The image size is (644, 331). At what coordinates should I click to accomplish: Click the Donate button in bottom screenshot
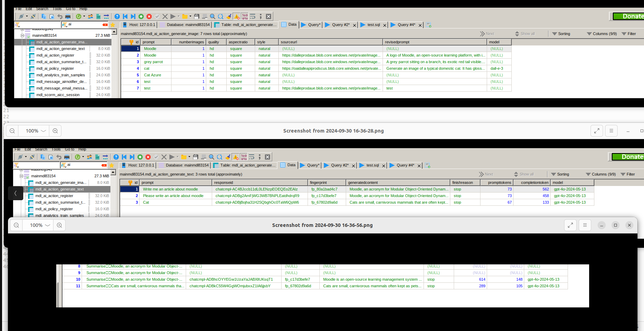click(628, 157)
